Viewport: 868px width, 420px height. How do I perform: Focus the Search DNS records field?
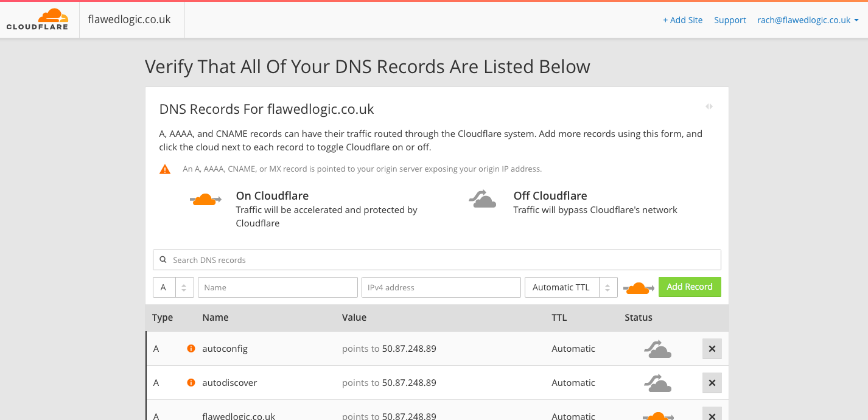(x=437, y=260)
